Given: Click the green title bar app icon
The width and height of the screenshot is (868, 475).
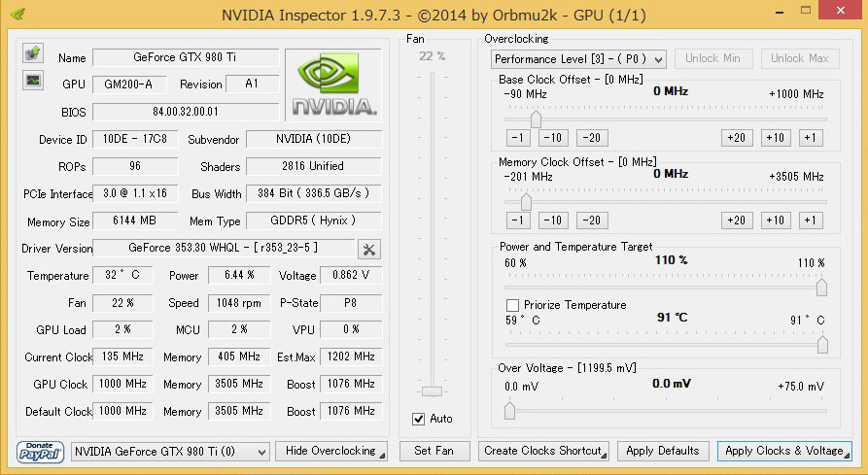Looking at the screenshot, I should tap(17, 14).
